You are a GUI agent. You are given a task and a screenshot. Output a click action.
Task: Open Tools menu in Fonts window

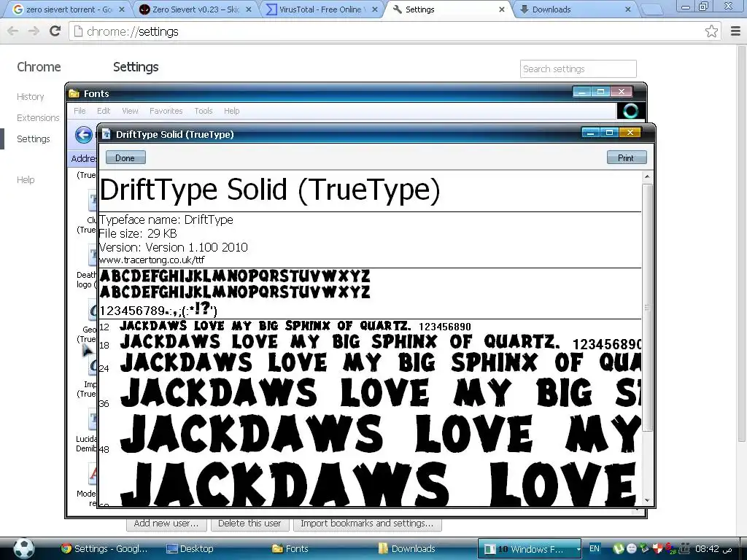[203, 111]
